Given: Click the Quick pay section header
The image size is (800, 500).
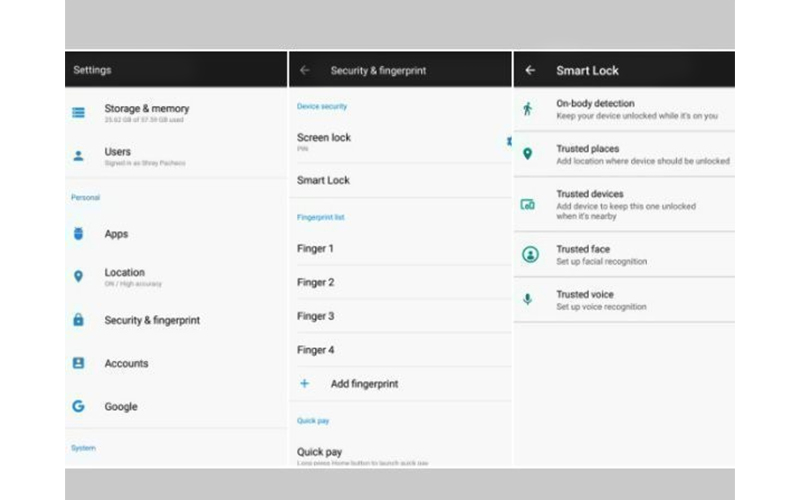Looking at the screenshot, I should (x=313, y=420).
